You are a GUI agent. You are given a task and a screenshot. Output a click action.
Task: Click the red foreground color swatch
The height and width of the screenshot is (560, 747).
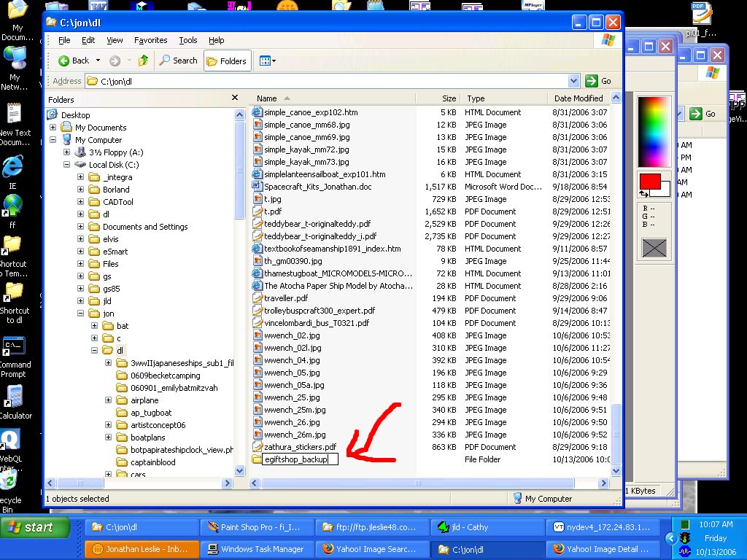tap(649, 181)
